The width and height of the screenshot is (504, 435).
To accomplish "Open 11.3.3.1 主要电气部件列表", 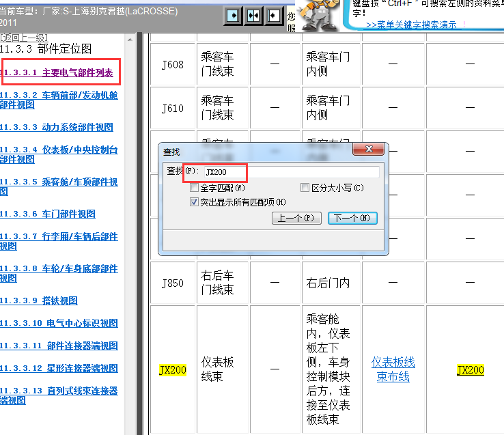I will click(57, 72).
